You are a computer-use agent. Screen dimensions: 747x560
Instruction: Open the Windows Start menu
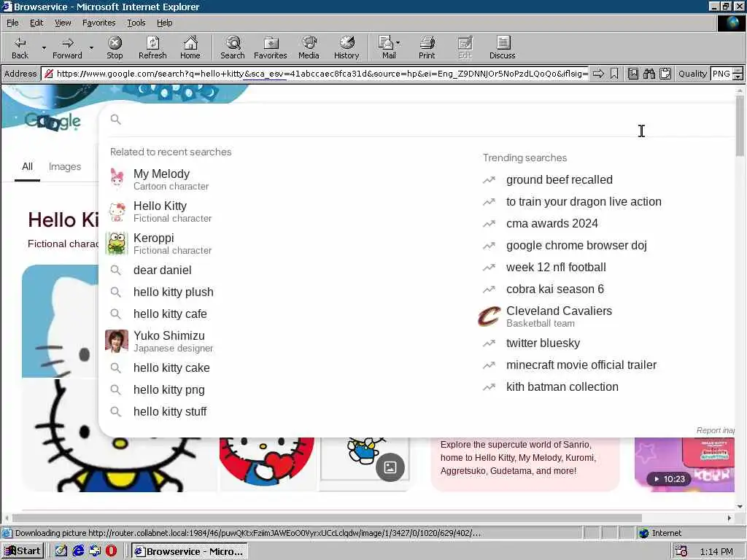23,551
